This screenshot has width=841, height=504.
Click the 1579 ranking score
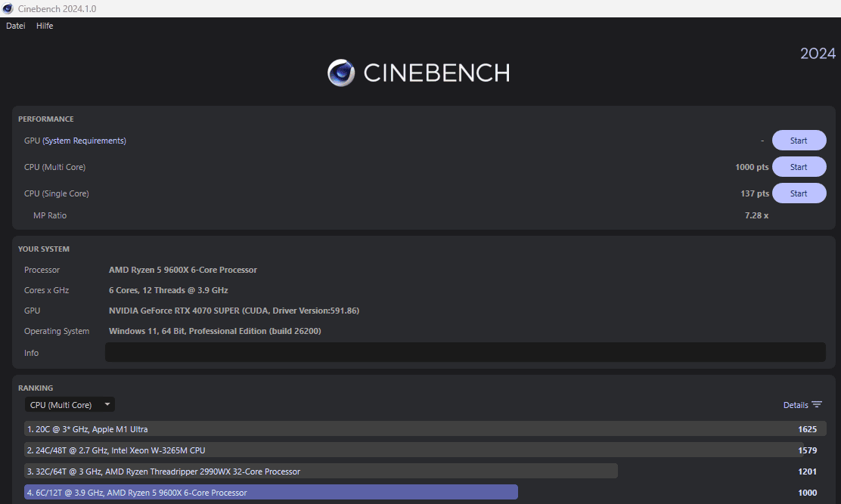[807, 450]
